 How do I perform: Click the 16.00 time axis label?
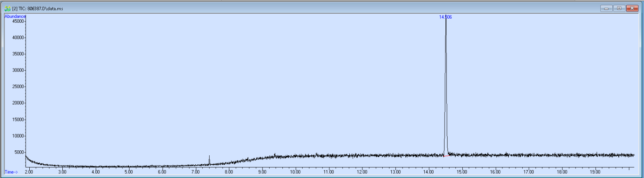tap(495, 171)
